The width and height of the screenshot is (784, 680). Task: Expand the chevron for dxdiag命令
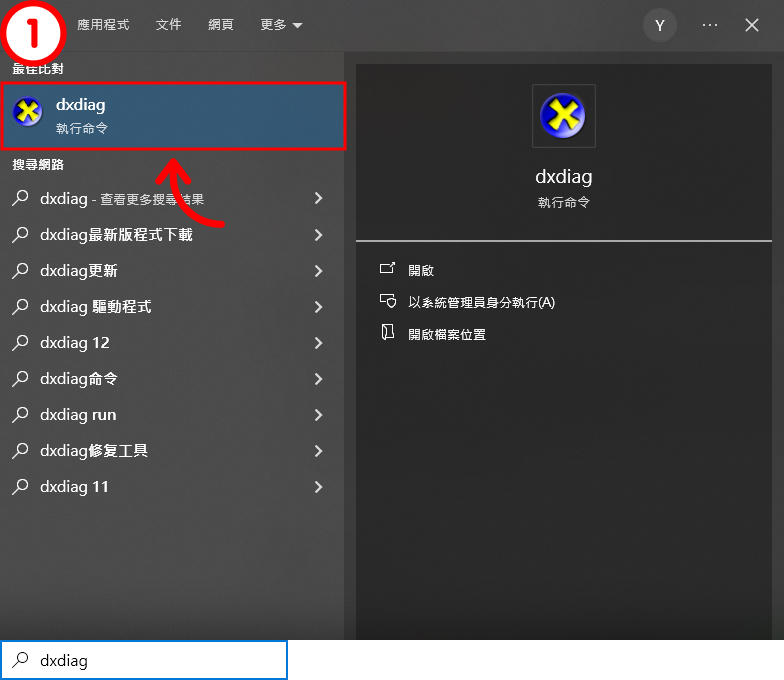(x=319, y=378)
